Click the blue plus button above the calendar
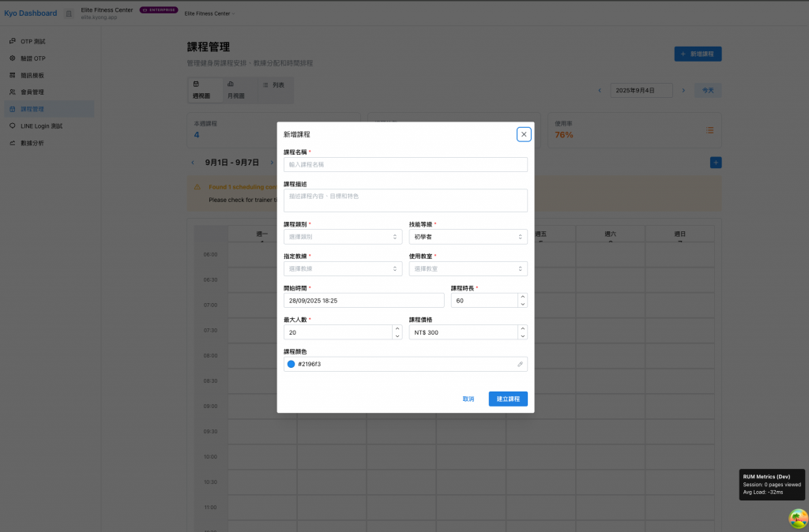809x532 pixels. [716, 163]
